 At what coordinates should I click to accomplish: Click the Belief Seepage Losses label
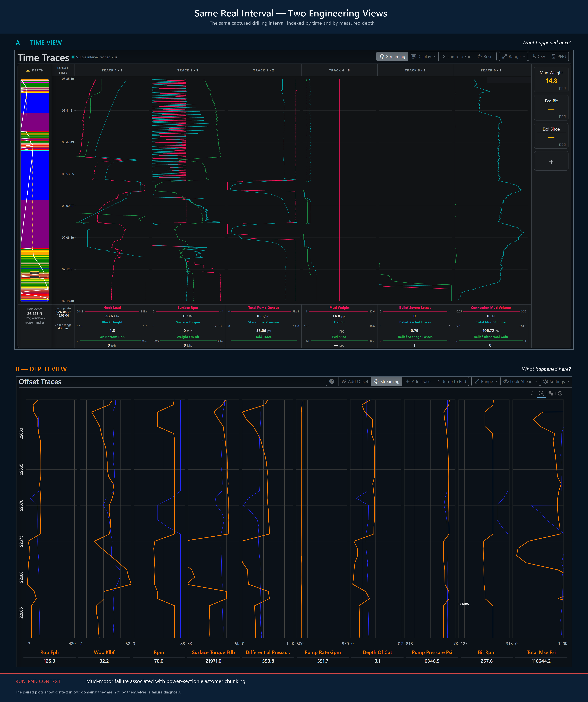415,337
